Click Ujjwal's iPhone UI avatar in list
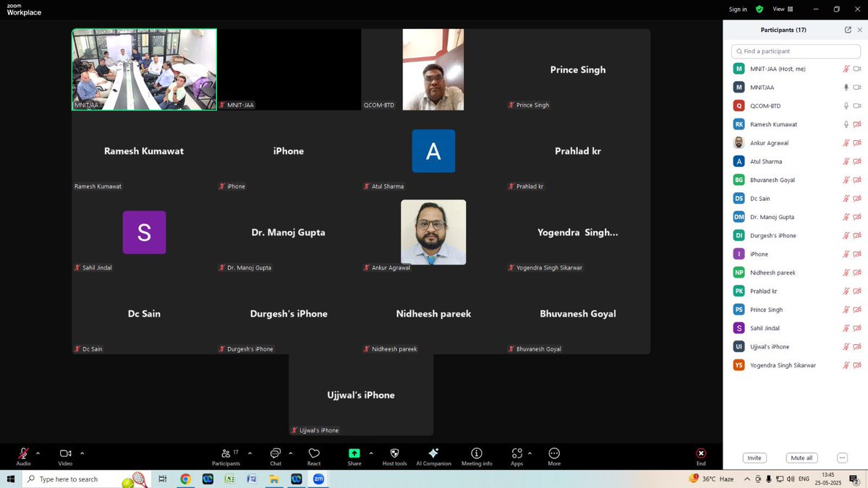This screenshot has width=868, height=488. (x=739, y=346)
